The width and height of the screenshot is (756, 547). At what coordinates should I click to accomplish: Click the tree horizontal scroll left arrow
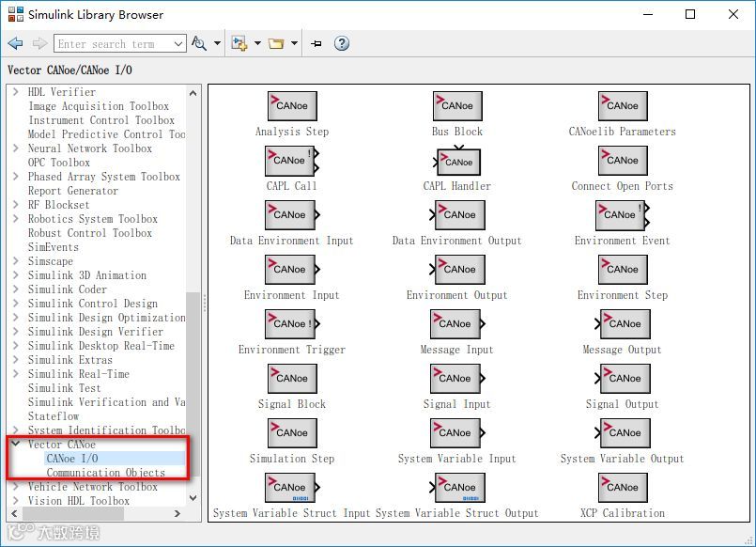[x=14, y=514]
